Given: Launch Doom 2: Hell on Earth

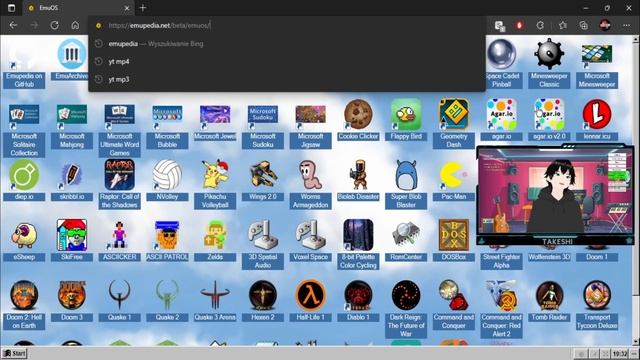Looking at the screenshot, I should 24,305.
